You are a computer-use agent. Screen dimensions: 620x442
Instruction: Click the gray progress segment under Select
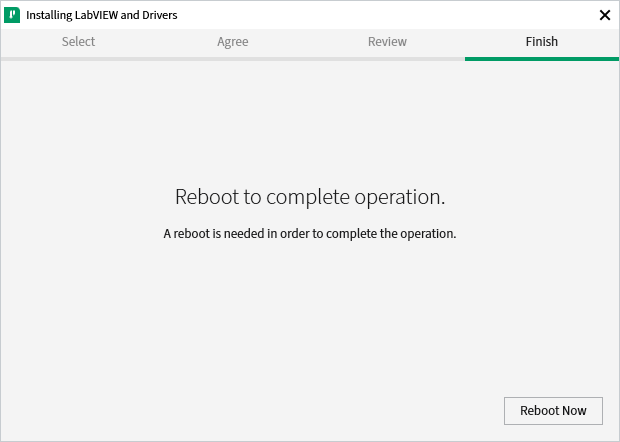[78, 59]
